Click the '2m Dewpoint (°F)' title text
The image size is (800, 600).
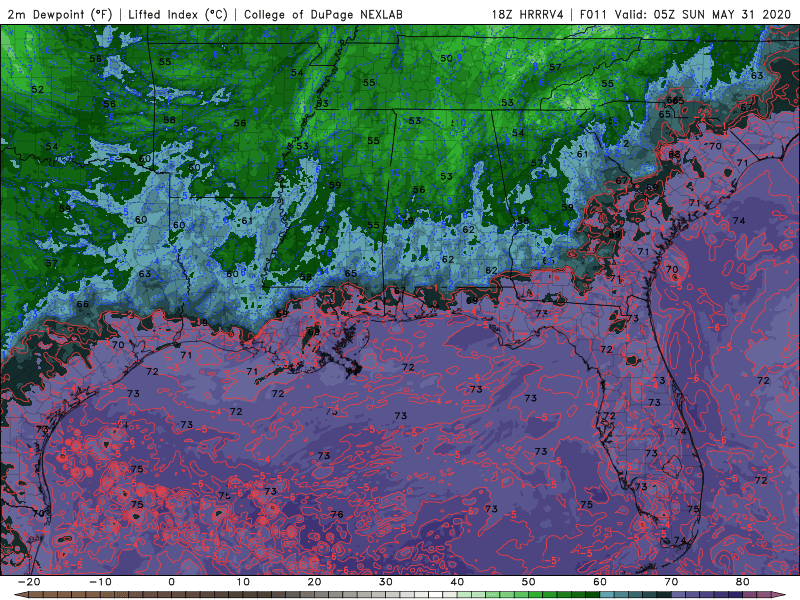pyautogui.click(x=60, y=14)
